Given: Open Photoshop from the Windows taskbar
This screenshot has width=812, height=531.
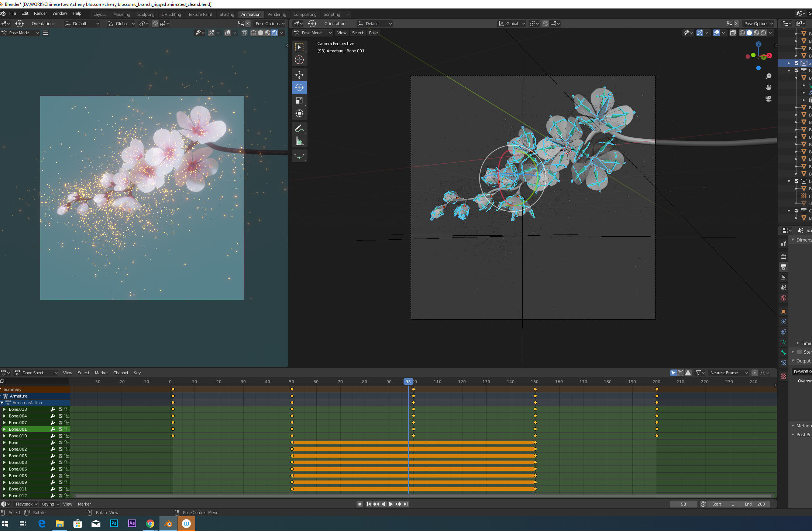Looking at the screenshot, I should [114, 523].
